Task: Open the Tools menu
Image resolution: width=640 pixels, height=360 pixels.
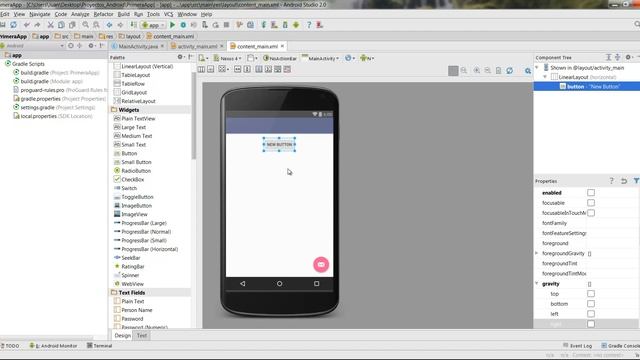Action: (x=153, y=14)
